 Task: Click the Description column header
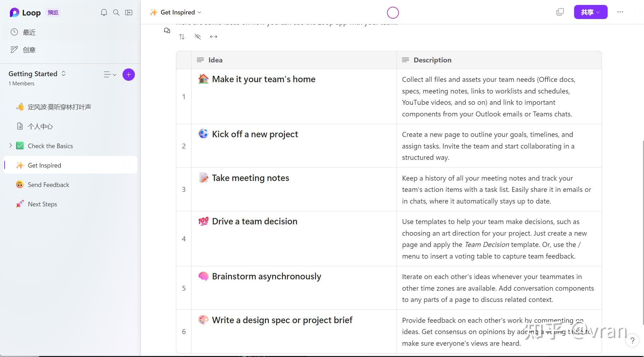tap(499, 60)
